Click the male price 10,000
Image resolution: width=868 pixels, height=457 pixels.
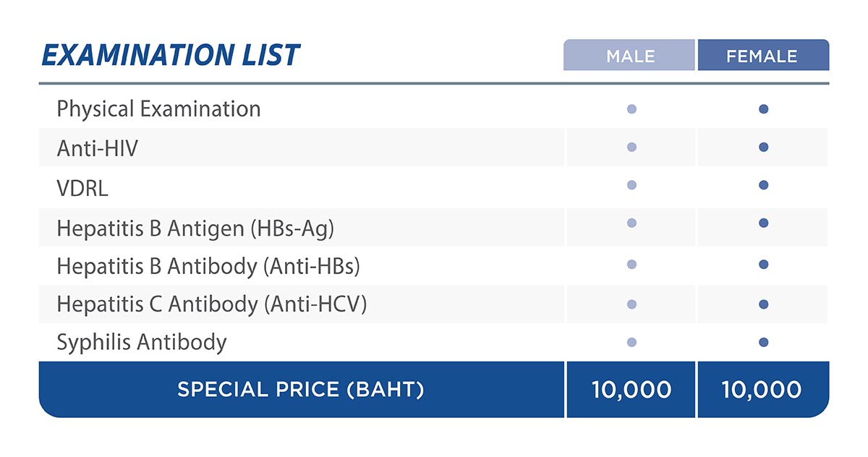pyautogui.click(x=631, y=390)
